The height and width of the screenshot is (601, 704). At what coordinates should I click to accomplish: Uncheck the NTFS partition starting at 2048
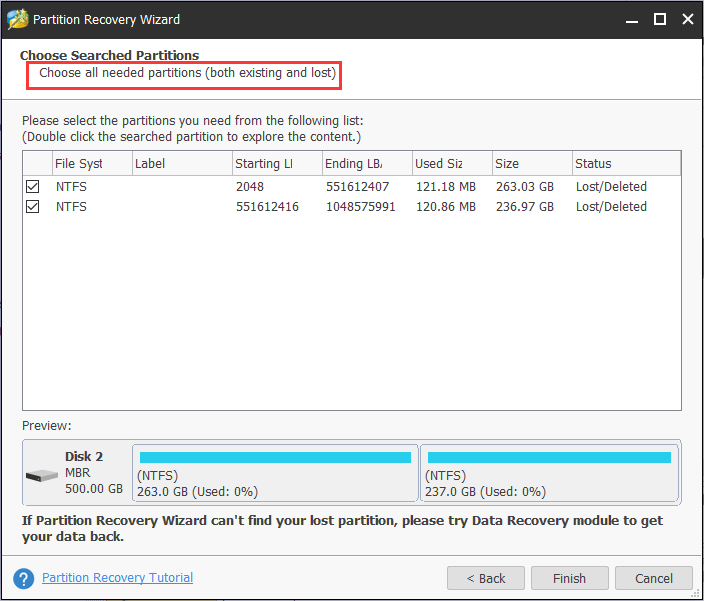[32, 186]
